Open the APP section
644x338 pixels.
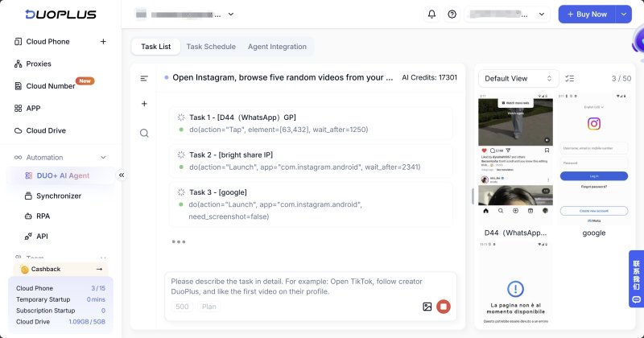(33, 108)
